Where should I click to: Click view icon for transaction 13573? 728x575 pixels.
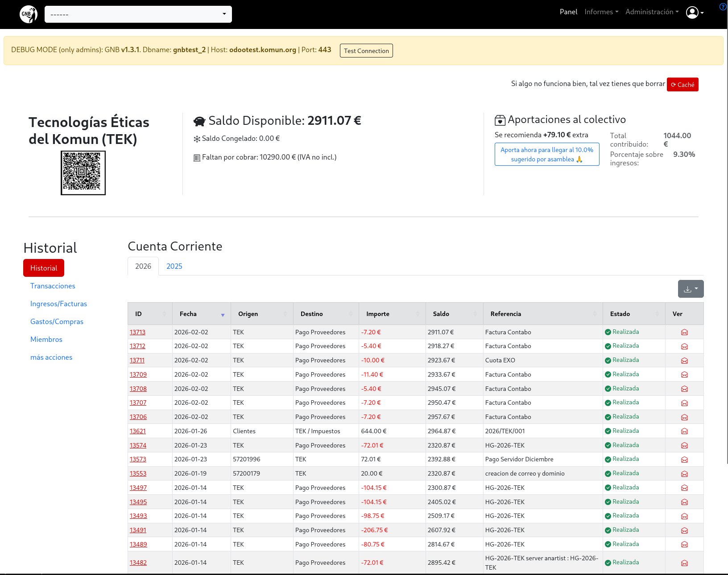[x=684, y=460]
